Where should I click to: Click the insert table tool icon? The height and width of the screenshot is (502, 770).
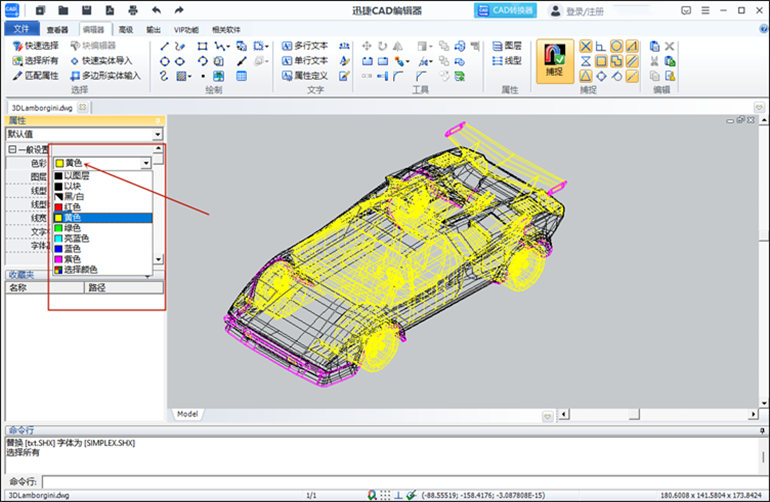point(242,76)
